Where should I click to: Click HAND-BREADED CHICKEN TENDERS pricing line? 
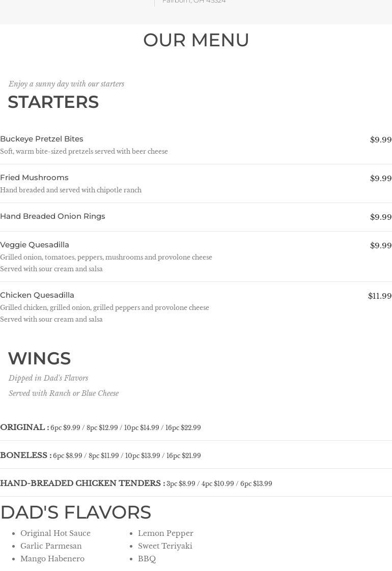(x=136, y=483)
